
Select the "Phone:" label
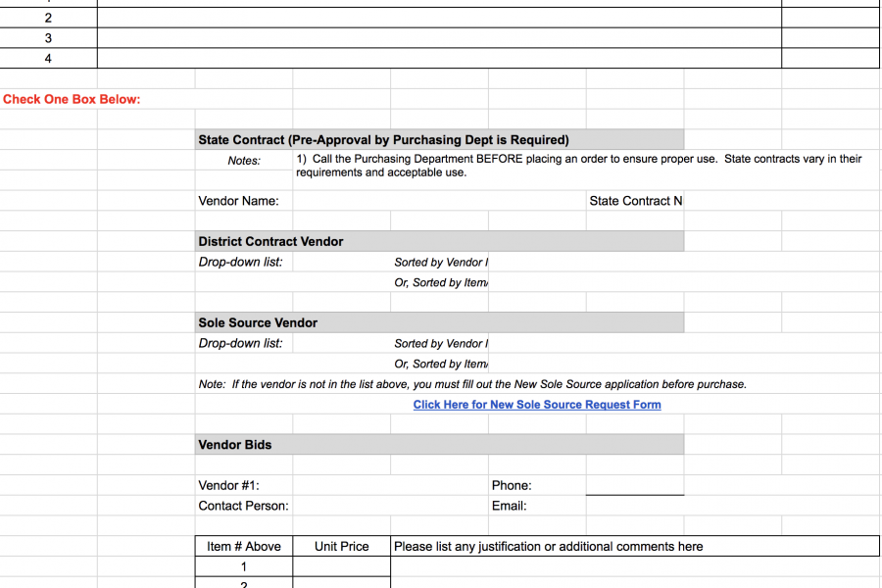point(512,486)
